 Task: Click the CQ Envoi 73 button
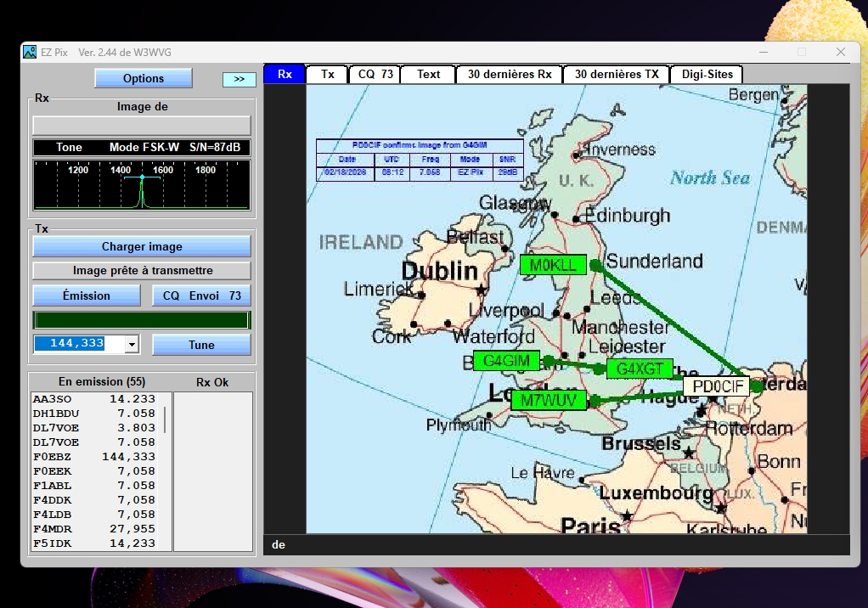pyautogui.click(x=201, y=296)
